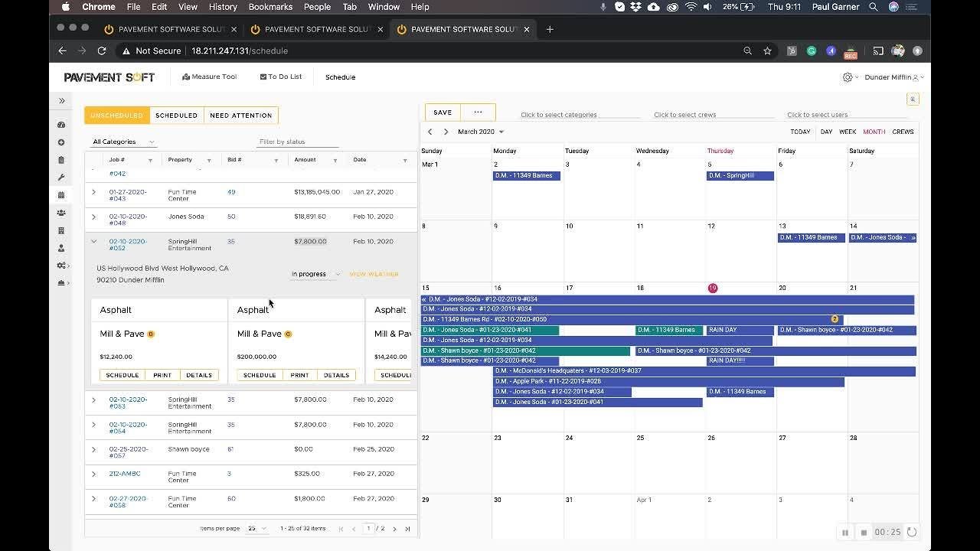980x551 pixels.
Task: Open Dropbox menu bar icon
Action: click(x=636, y=7)
